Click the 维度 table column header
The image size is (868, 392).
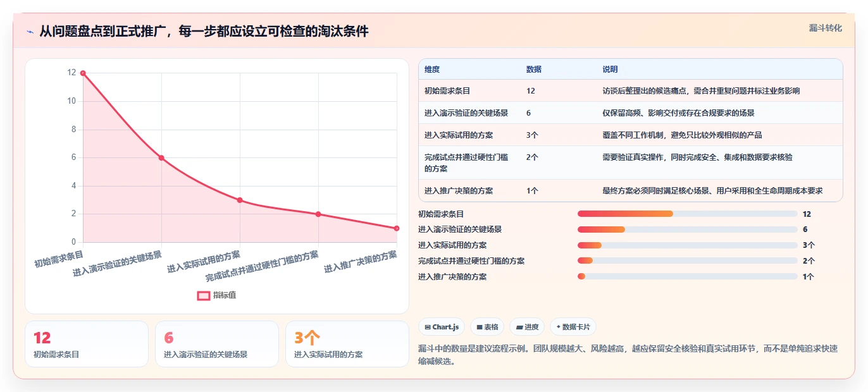click(x=432, y=70)
